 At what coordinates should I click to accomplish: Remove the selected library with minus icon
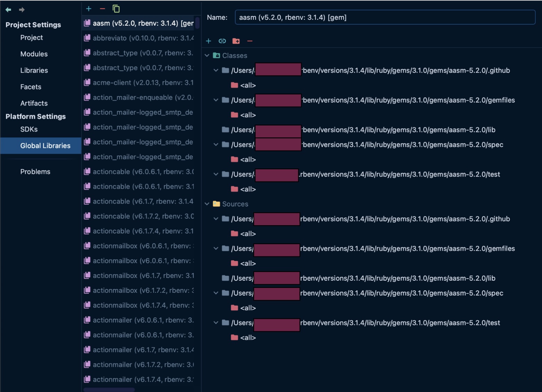pyautogui.click(x=102, y=9)
